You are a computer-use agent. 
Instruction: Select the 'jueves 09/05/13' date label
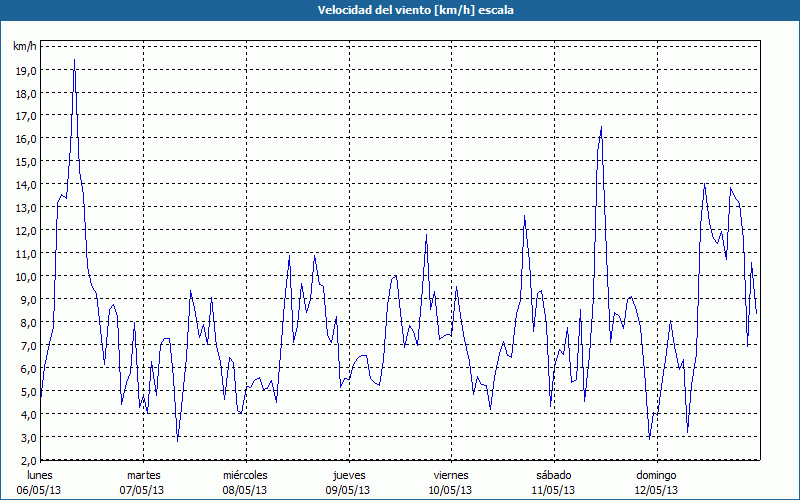348,483
